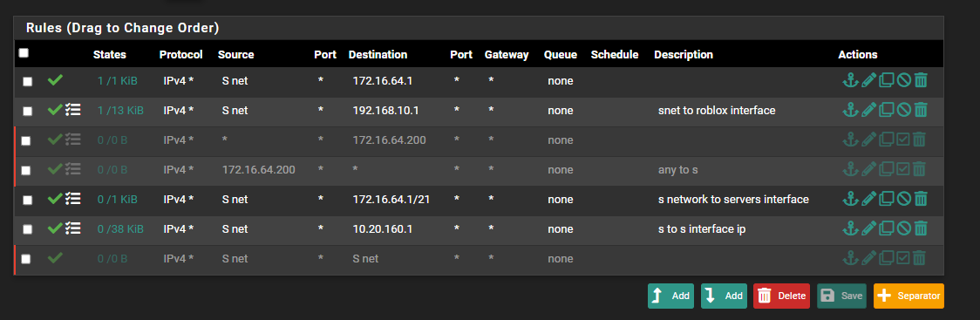Open advanced options icon on 192.168.10.1 rule
The width and height of the screenshot is (980, 320).
point(73,111)
